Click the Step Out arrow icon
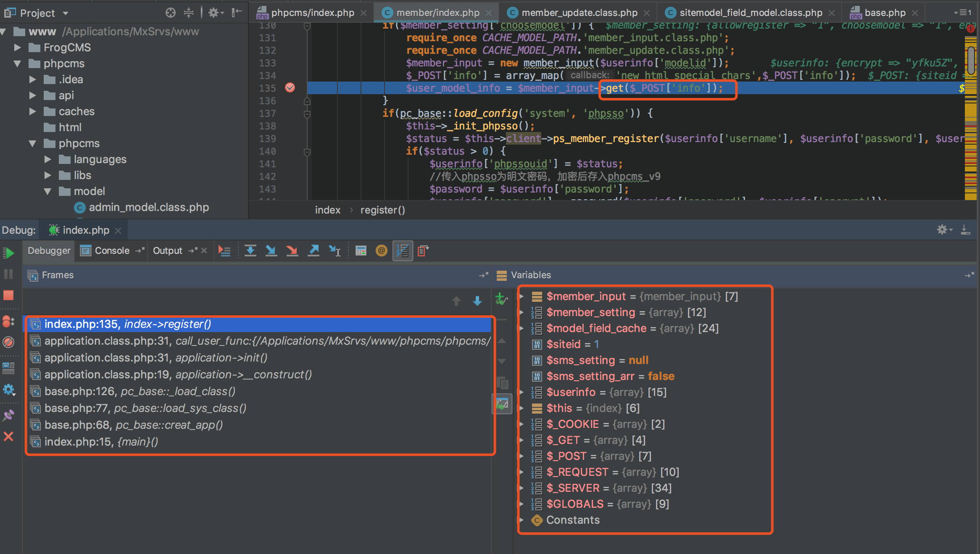The height and width of the screenshot is (554, 980). [x=313, y=251]
